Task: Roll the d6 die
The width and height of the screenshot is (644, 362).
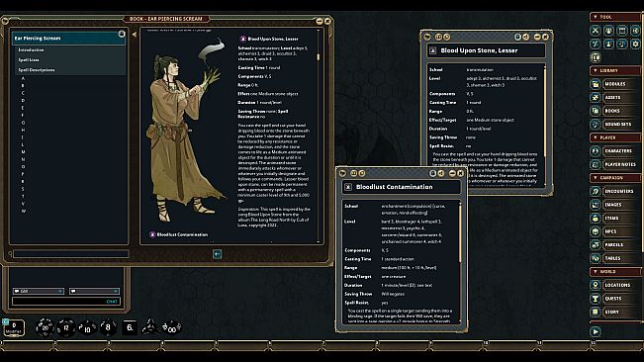Action: (130, 327)
